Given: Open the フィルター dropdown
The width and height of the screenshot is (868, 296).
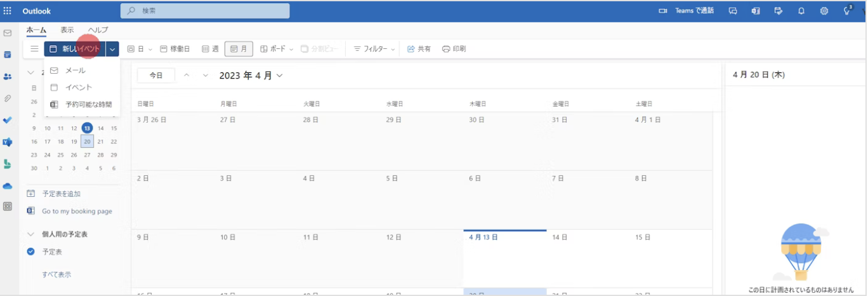Looking at the screenshot, I should 374,49.
